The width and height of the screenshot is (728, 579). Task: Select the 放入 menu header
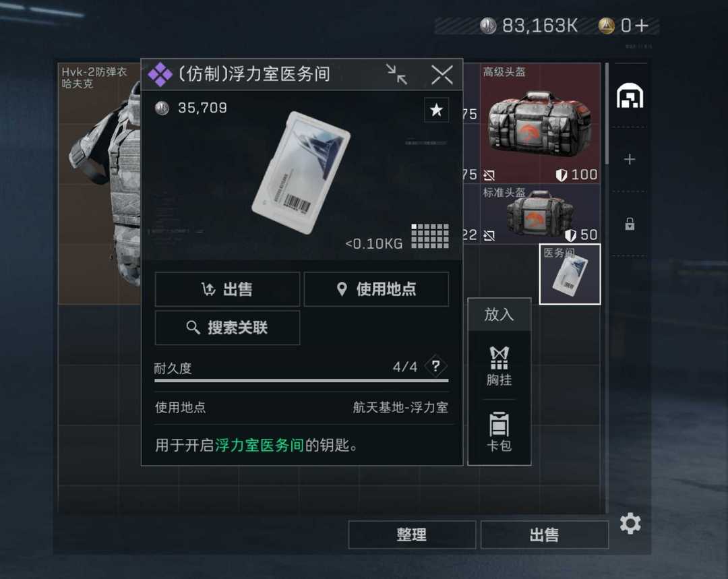499,314
